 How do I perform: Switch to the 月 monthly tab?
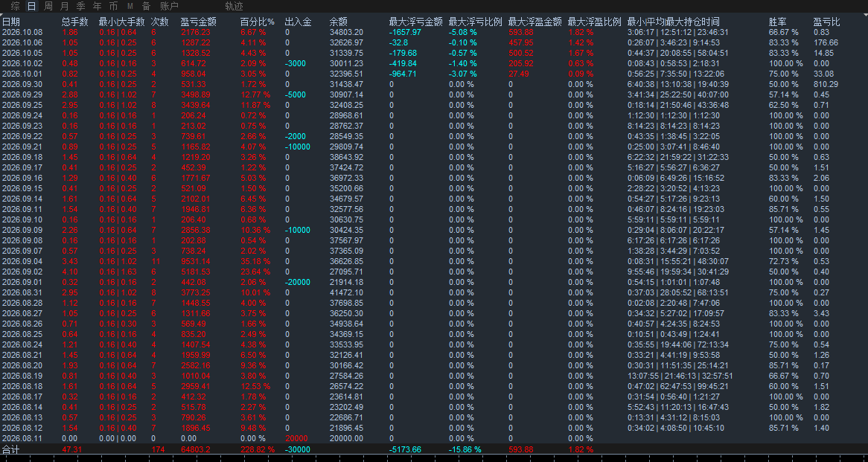pos(64,7)
